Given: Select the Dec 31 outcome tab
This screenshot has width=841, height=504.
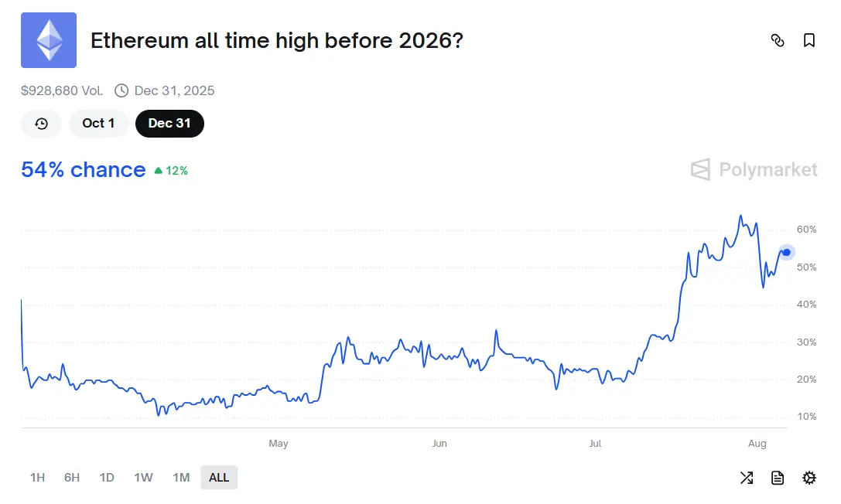Looking at the screenshot, I should click(x=169, y=124).
